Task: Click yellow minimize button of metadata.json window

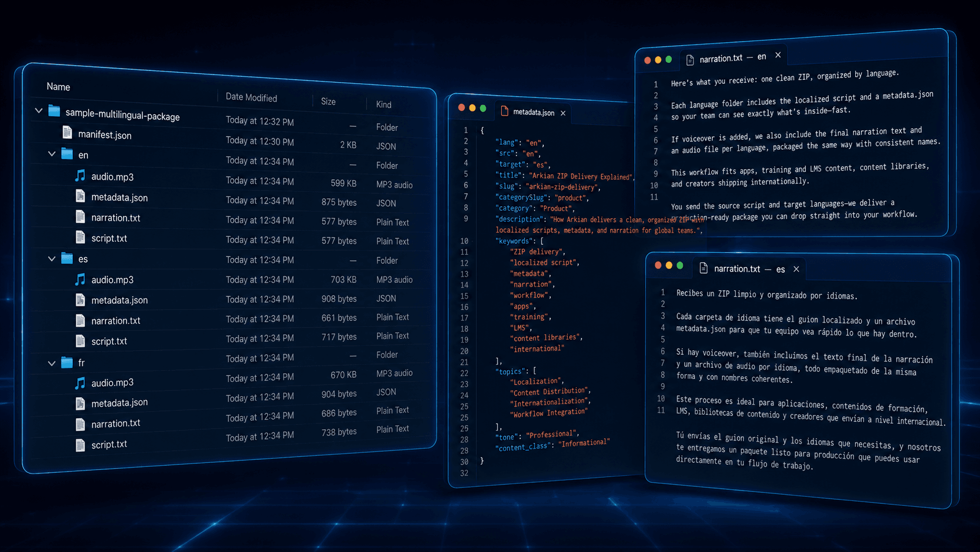Action: tap(472, 108)
